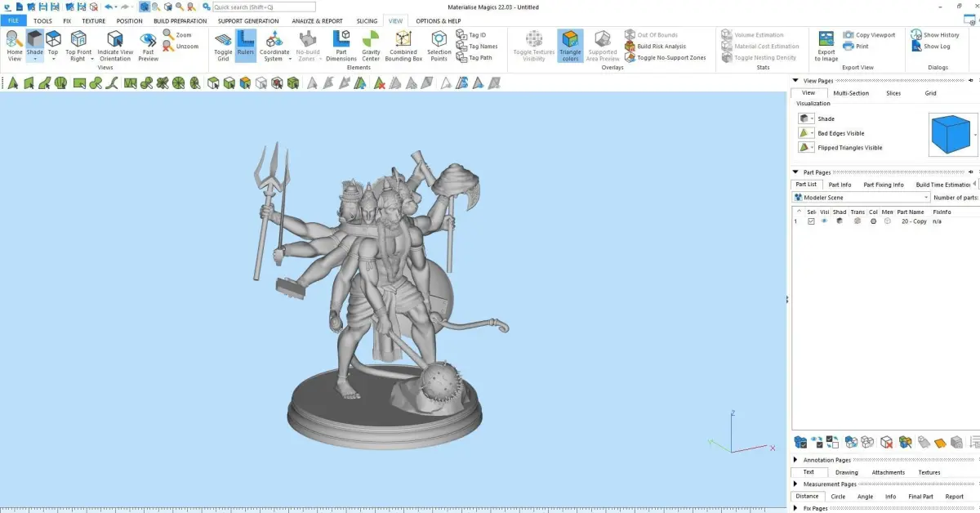Click Copy Viewport in Export View
Viewport: 980px width, 513px height.
coord(869,35)
